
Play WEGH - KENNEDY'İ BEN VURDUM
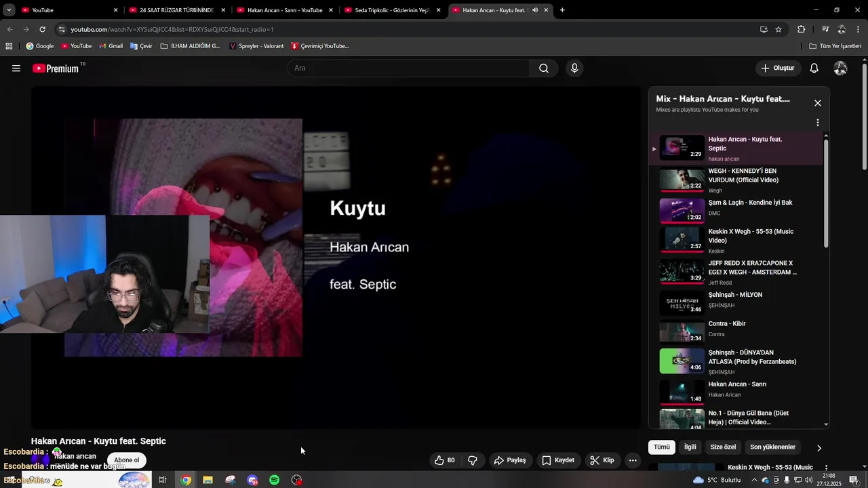click(x=736, y=180)
